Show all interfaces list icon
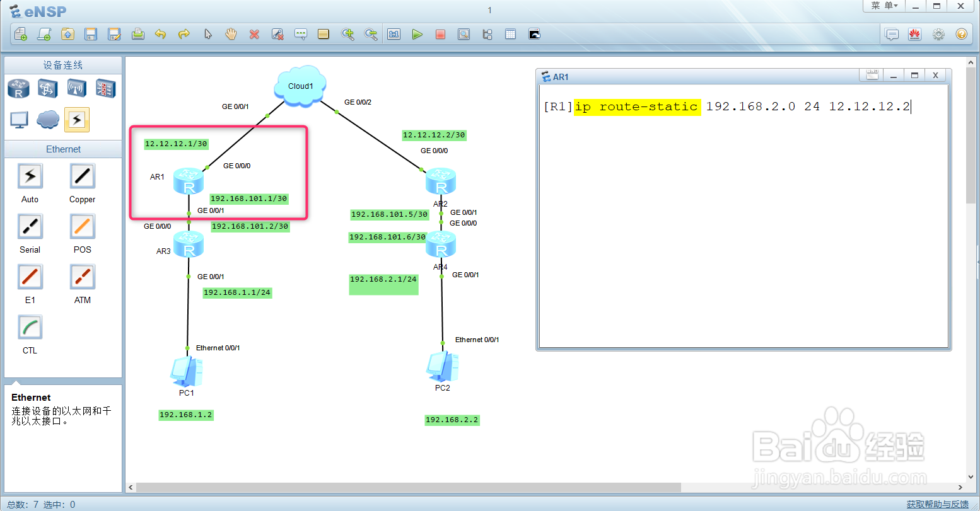Image resolution: width=980 pixels, height=511 pixels. [x=487, y=34]
